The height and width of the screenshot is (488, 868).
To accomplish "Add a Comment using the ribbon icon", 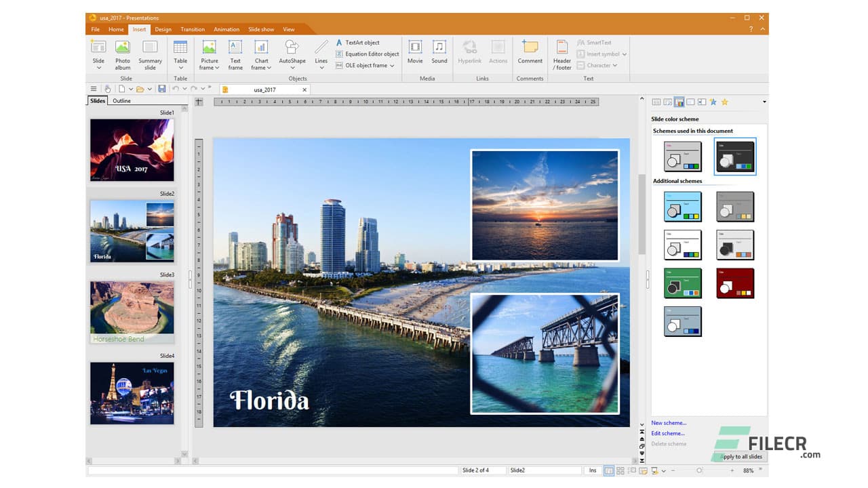I will [x=530, y=52].
